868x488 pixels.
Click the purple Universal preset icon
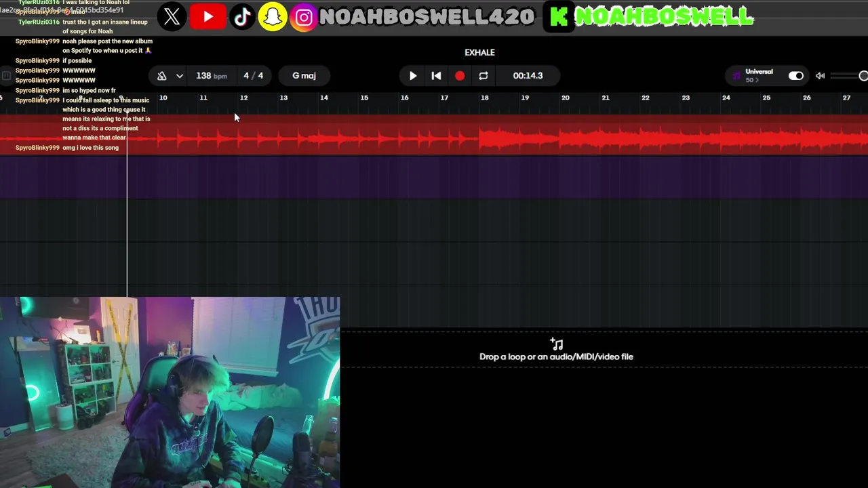pos(736,76)
